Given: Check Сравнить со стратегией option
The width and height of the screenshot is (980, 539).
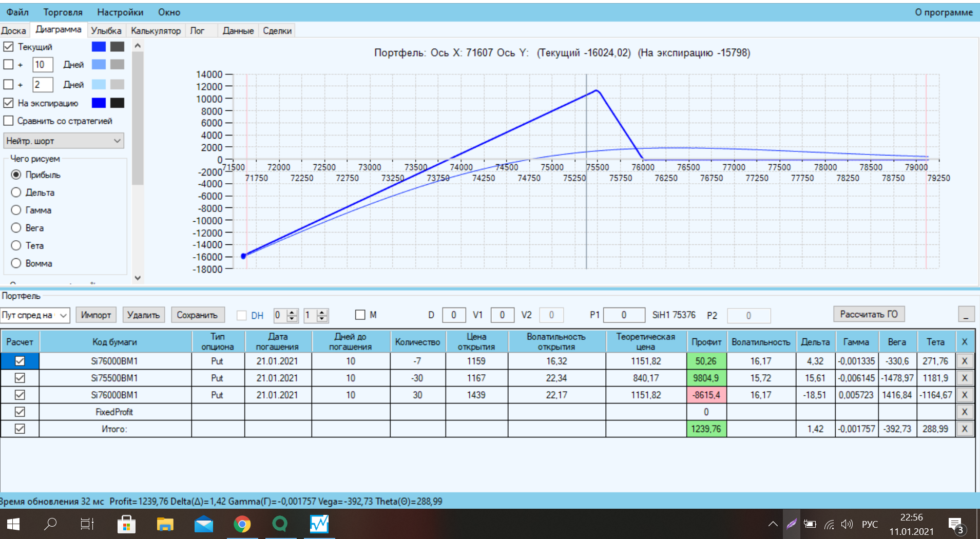Looking at the screenshot, I should click(8, 121).
